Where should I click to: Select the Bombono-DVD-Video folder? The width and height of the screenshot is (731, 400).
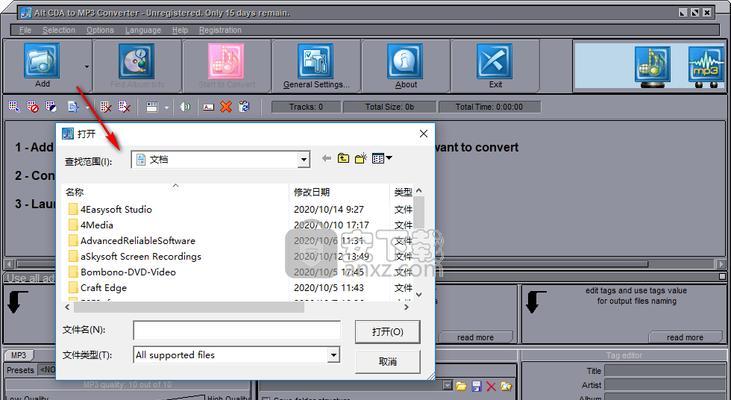[128, 272]
